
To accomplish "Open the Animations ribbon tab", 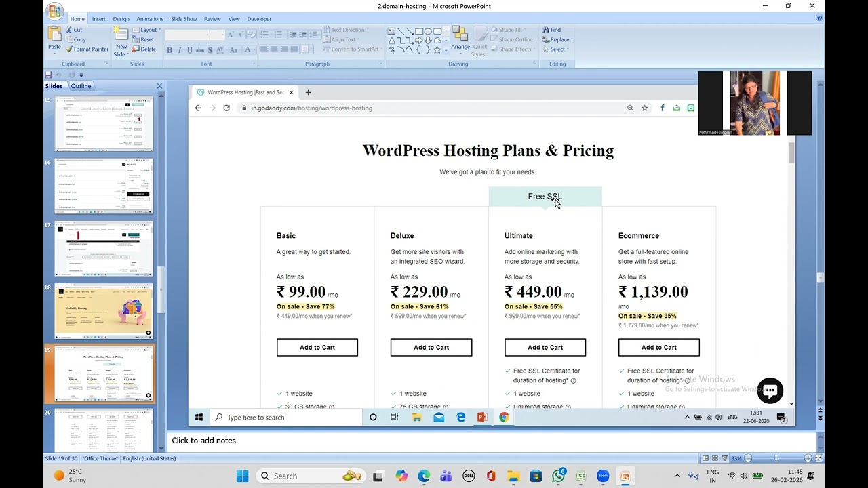I will [x=150, y=19].
